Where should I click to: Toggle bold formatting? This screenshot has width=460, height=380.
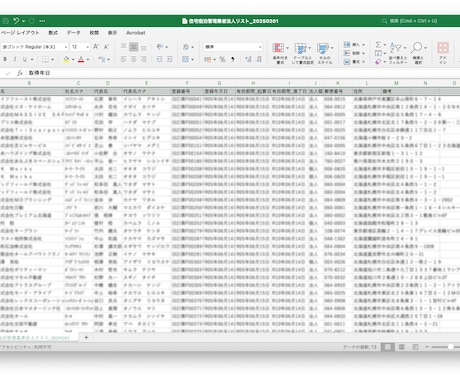tap(5, 59)
